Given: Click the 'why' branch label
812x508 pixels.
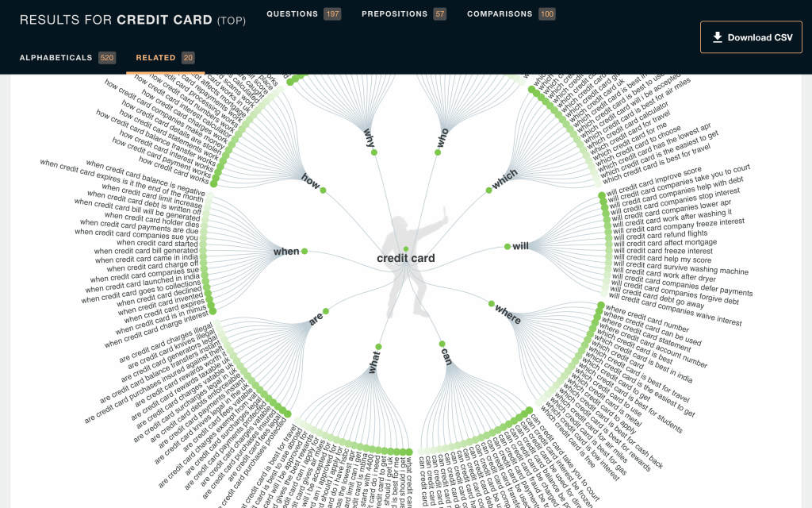Looking at the screenshot, I should click(370, 138).
